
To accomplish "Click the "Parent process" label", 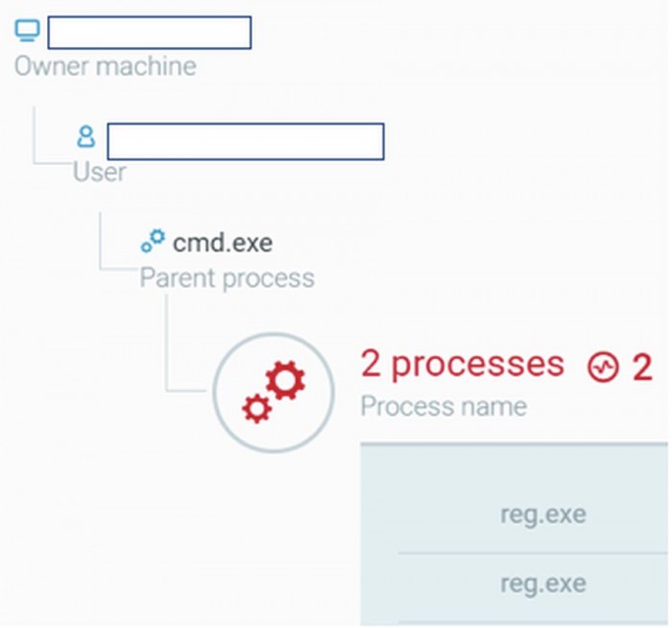I will coord(227,278).
